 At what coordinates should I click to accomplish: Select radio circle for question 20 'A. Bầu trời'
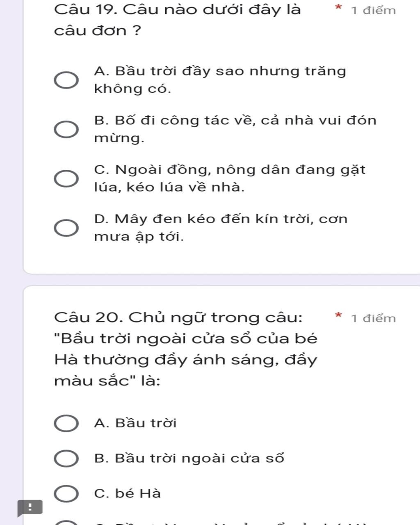click(66, 423)
